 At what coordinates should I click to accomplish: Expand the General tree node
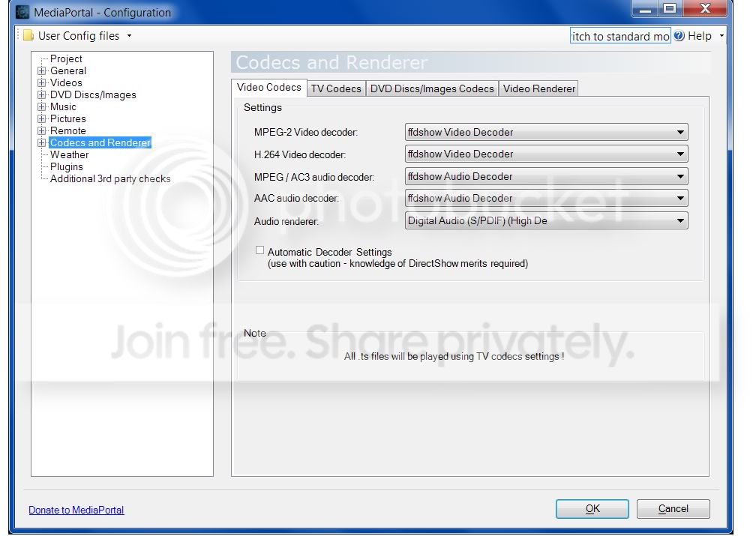click(42, 71)
